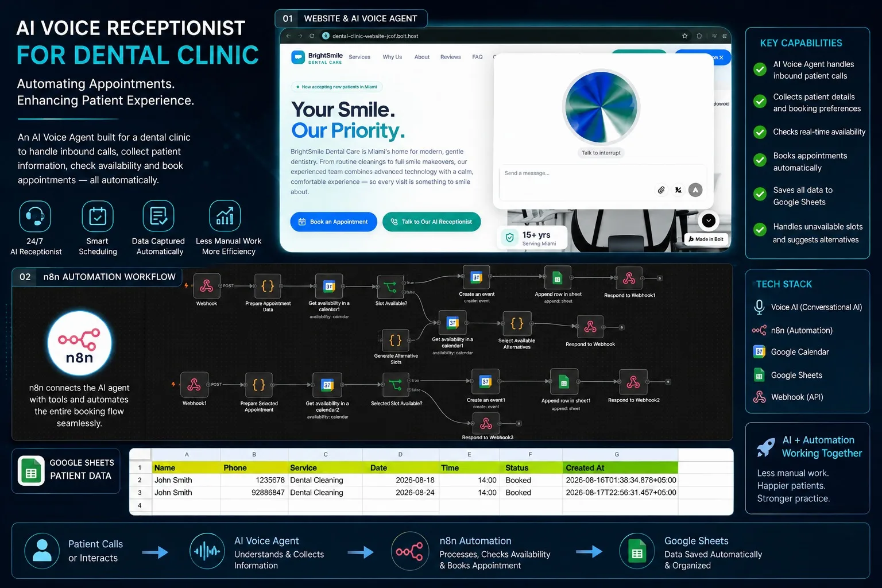
Task: Open the Append row in sheet1 node
Action: click(x=564, y=382)
